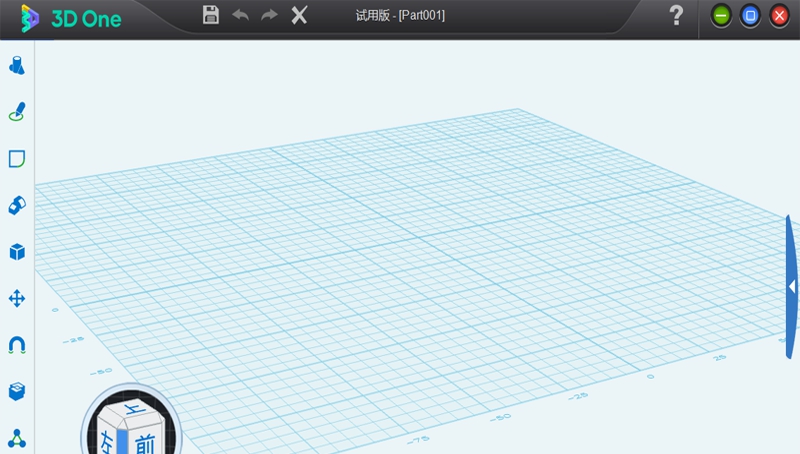Close the window with the red button
The image size is (800, 454).
click(779, 16)
